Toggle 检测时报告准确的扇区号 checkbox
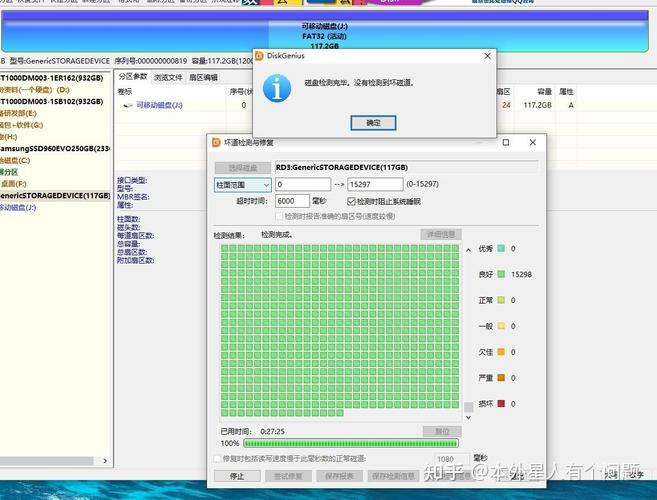Image resolution: width=657 pixels, height=500 pixels. click(x=279, y=216)
